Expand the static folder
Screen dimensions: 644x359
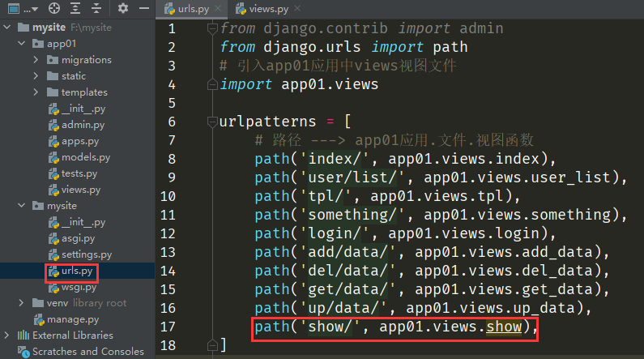tap(36, 76)
